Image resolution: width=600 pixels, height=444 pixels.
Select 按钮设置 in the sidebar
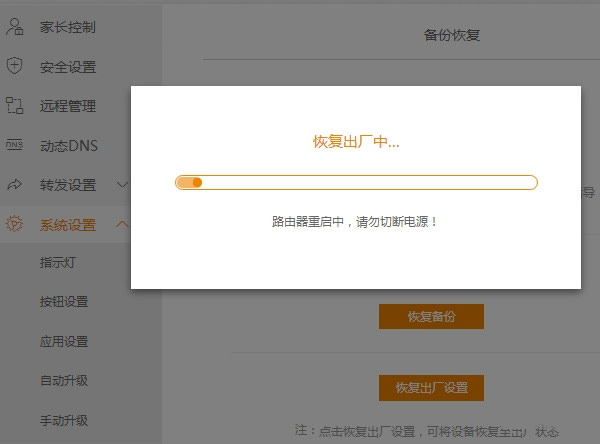click(x=64, y=302)
